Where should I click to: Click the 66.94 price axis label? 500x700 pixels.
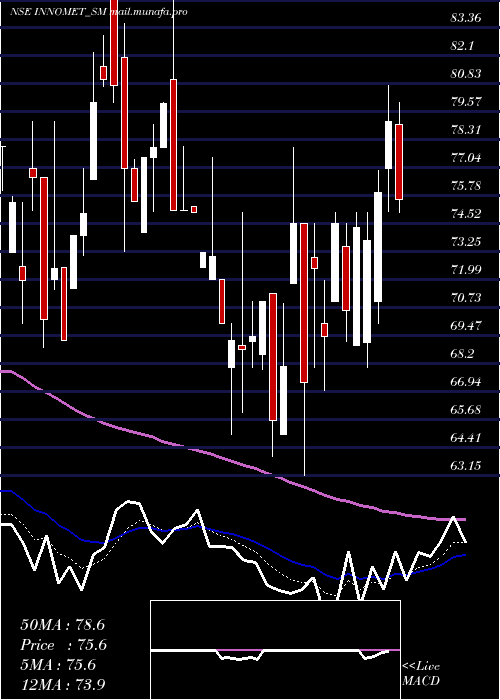pos(466,382)
